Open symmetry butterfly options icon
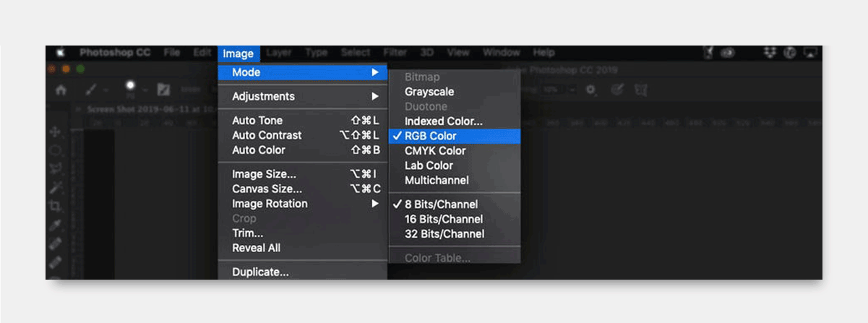 (641, 90)
